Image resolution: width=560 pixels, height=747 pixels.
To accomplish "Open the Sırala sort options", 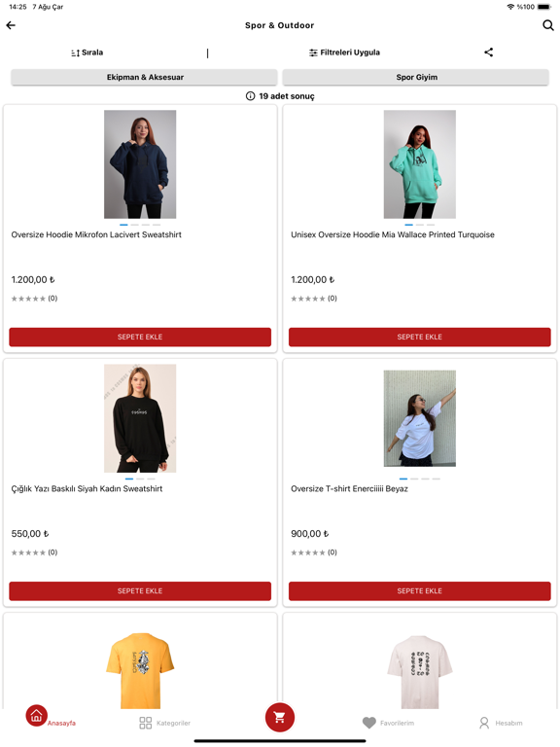I will pyautogui.click(x=87, y=53).
